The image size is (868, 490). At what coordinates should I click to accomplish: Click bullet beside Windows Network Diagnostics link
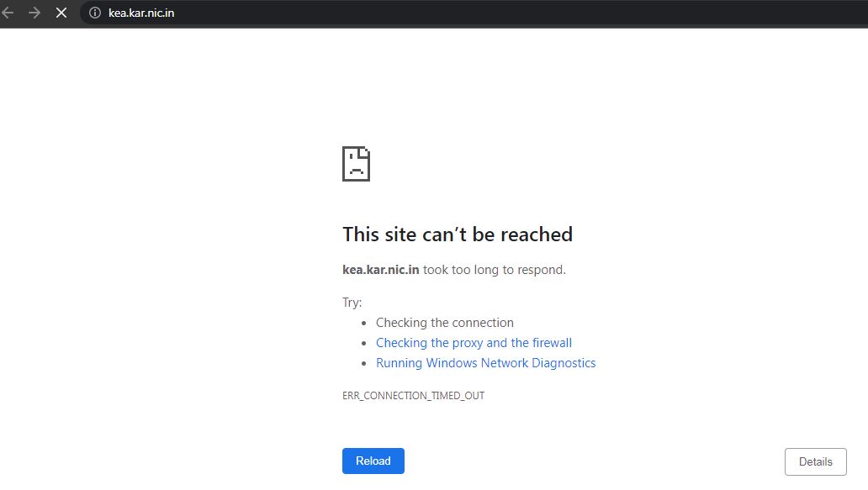click(364, 363)
